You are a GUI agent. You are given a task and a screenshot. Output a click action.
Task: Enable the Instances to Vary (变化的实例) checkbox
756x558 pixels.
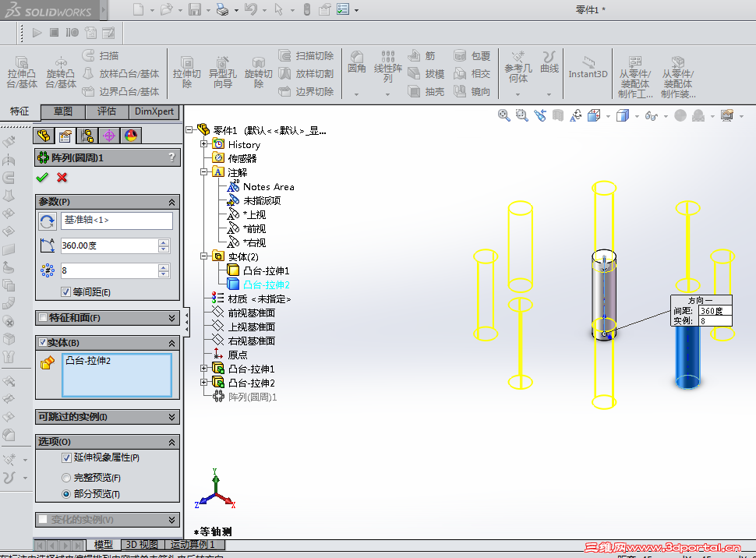[43, 519]
